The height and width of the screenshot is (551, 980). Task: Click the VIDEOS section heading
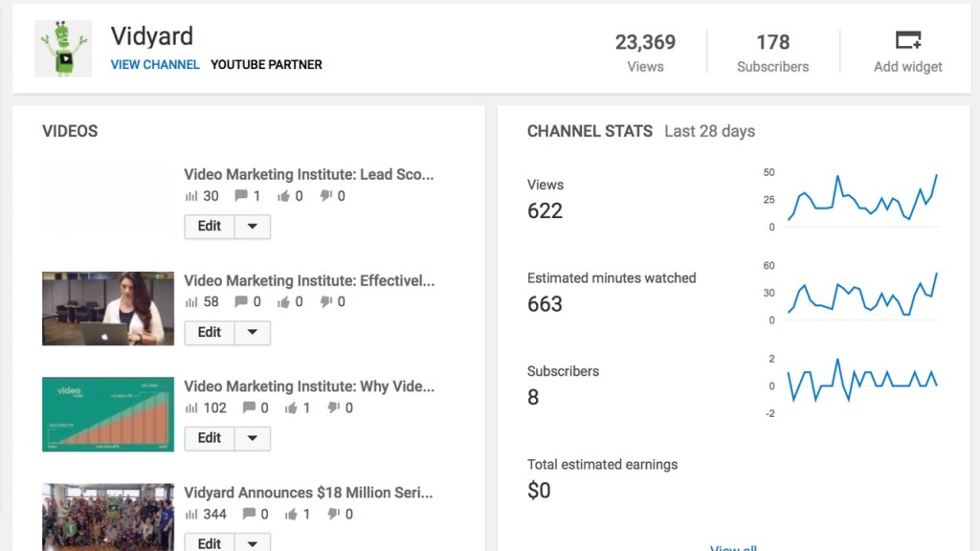point(70,131)
